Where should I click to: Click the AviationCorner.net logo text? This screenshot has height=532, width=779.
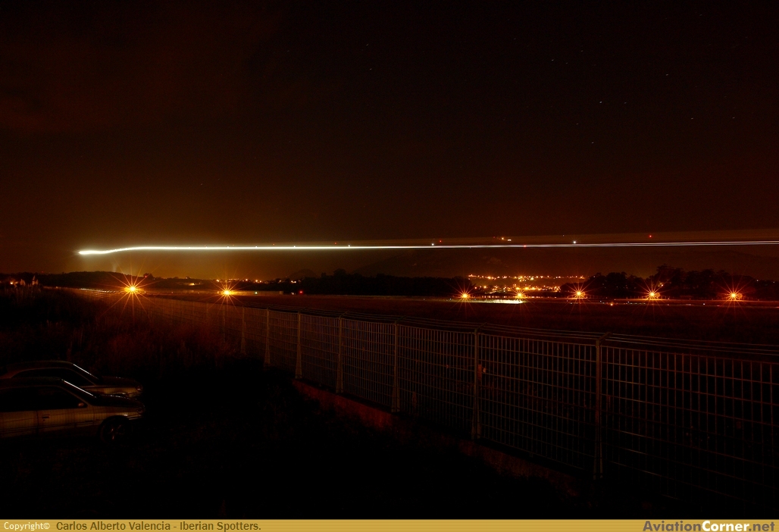tap(709, 526)
